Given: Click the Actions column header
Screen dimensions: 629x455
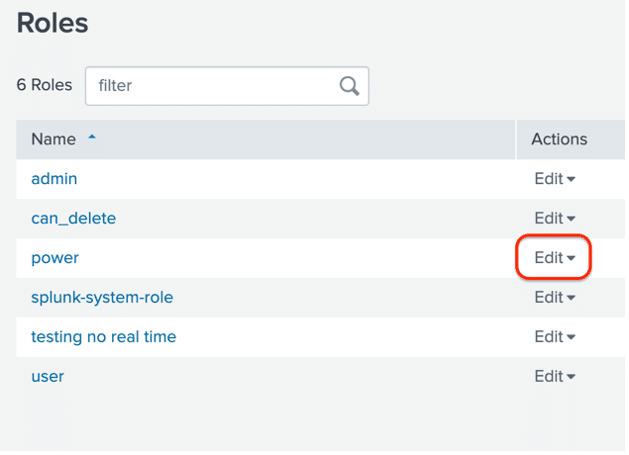Looking at the screenshot, I should [x=559, y=139].
